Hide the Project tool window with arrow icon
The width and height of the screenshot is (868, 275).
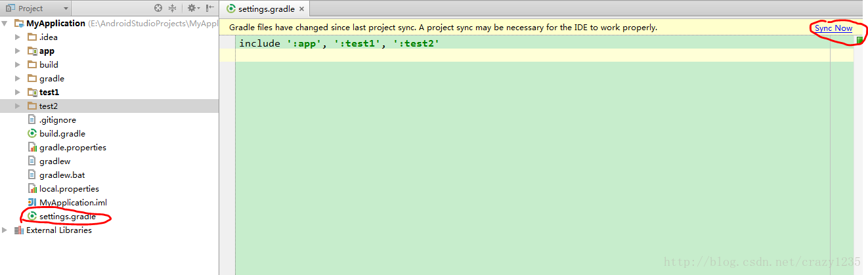(209, 9)
